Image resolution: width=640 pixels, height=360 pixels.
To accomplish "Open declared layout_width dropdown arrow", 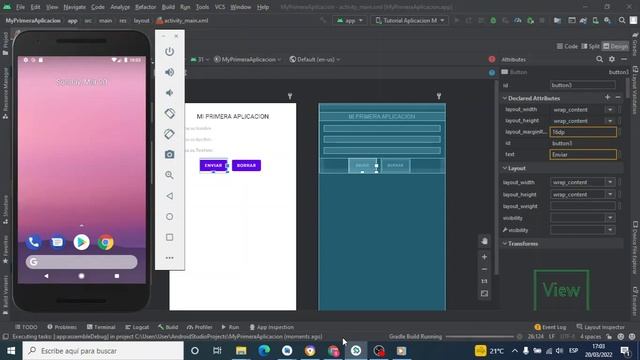I will point(610,109).
